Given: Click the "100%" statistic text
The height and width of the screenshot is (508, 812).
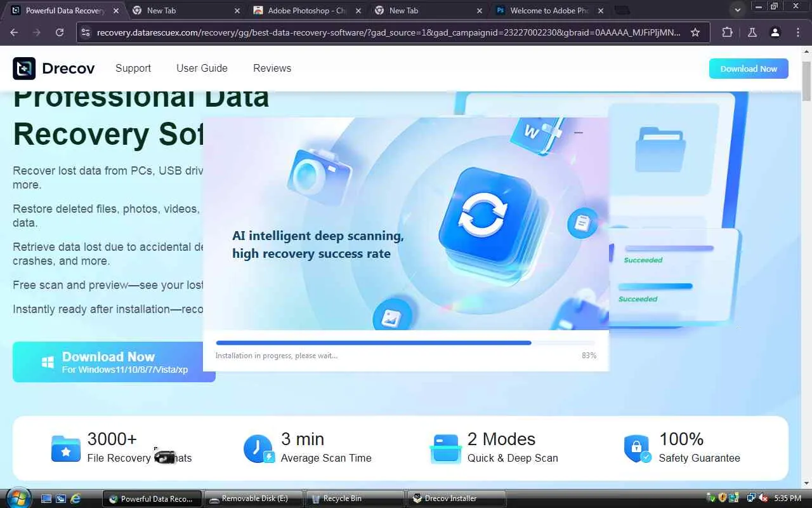Looking at the screenshot, I should [x=681, y=439].
